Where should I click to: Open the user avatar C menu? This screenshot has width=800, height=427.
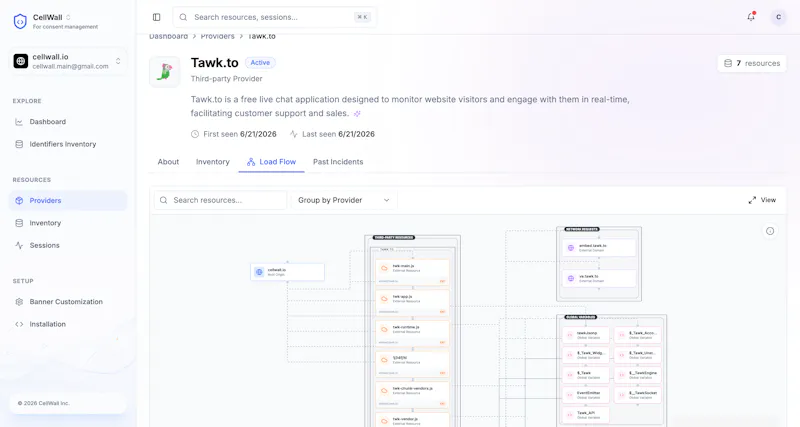click(x=778, y=17)
